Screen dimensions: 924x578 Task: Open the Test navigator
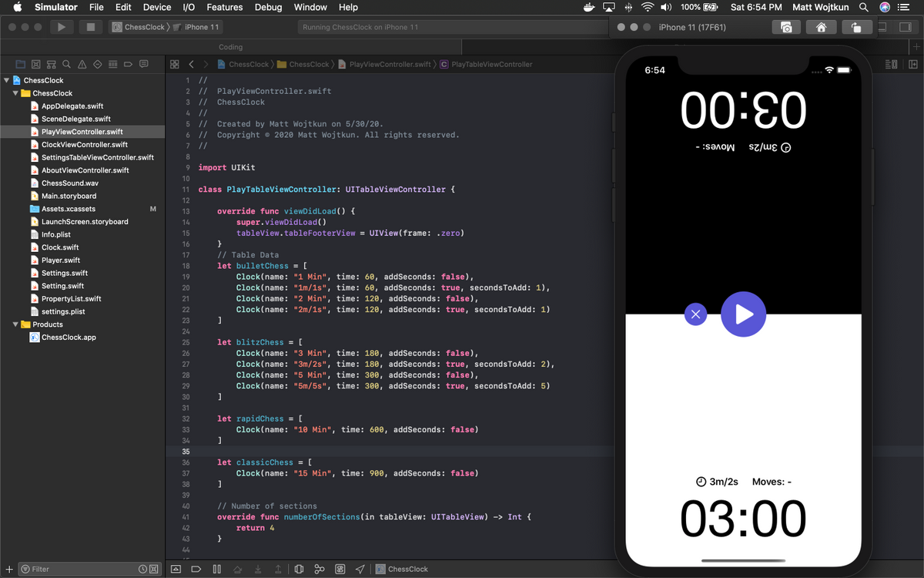tap(98, 64)
